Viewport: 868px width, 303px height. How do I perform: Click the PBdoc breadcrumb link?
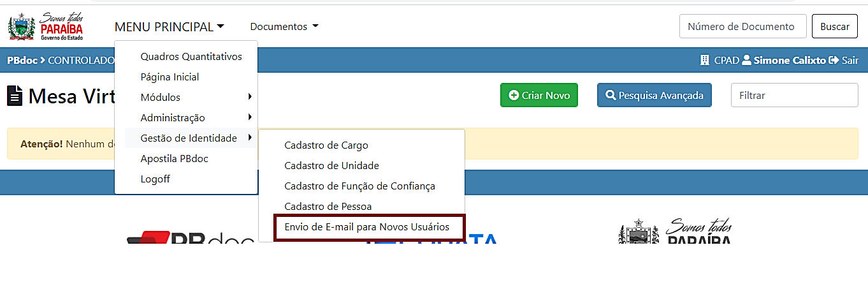click(21, 61)
